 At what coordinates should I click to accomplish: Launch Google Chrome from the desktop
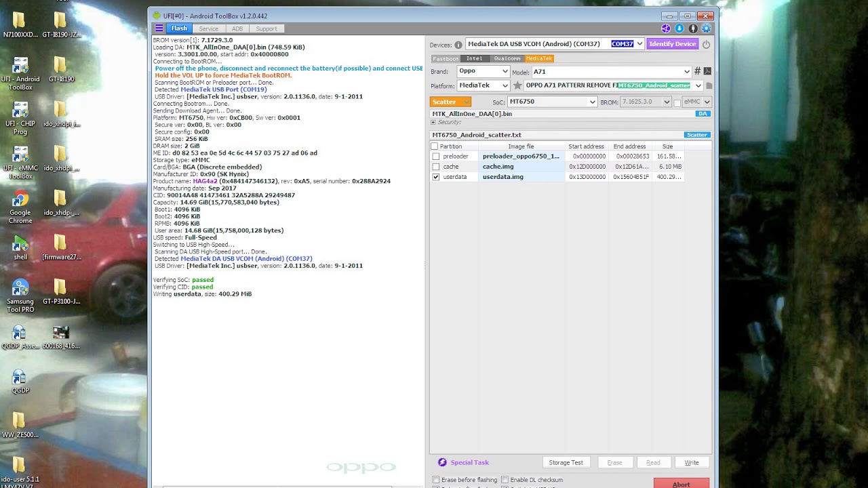[20, 208]
